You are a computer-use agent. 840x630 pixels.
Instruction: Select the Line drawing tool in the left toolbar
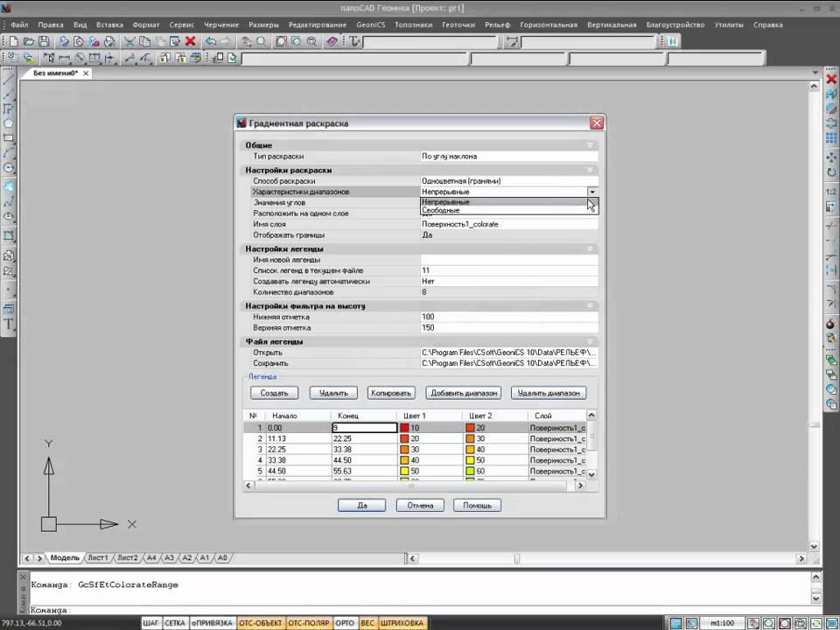[x=9, y=80]
